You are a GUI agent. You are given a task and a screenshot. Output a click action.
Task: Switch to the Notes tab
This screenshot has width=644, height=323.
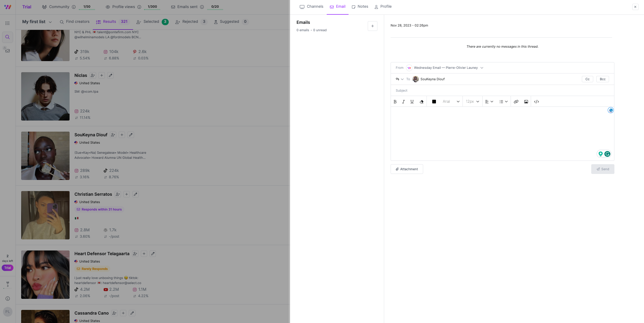pyautogui.click(x=360, y=6)
